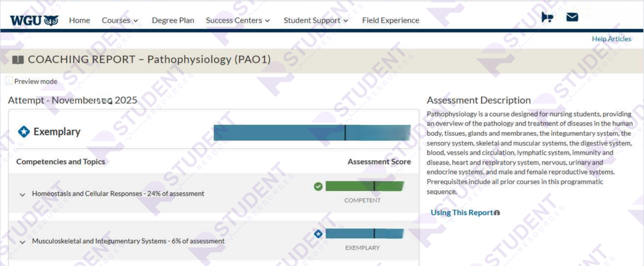This screenshot has width=644, height=266.
Task: Go to the Field Experience section
Action: tap(390, 20)
